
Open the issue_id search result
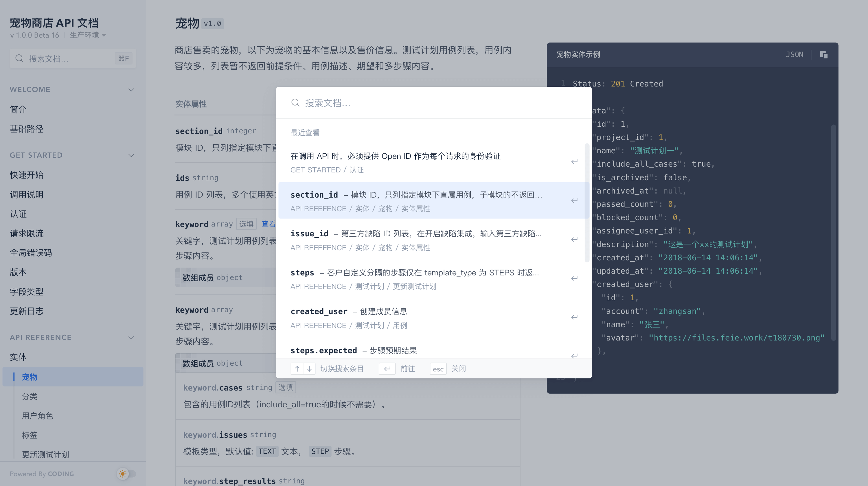click(x=434, y=240)
